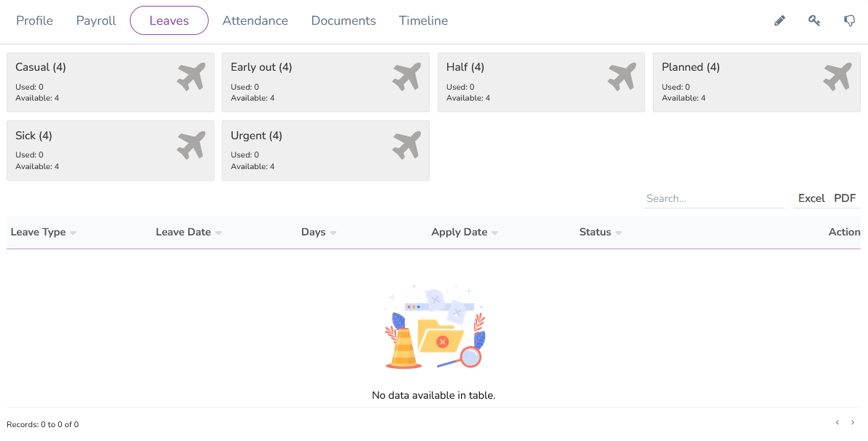The image size is (868, 441).
Task: Click the airplane icon on Early out card
Action: click(407, 76)
